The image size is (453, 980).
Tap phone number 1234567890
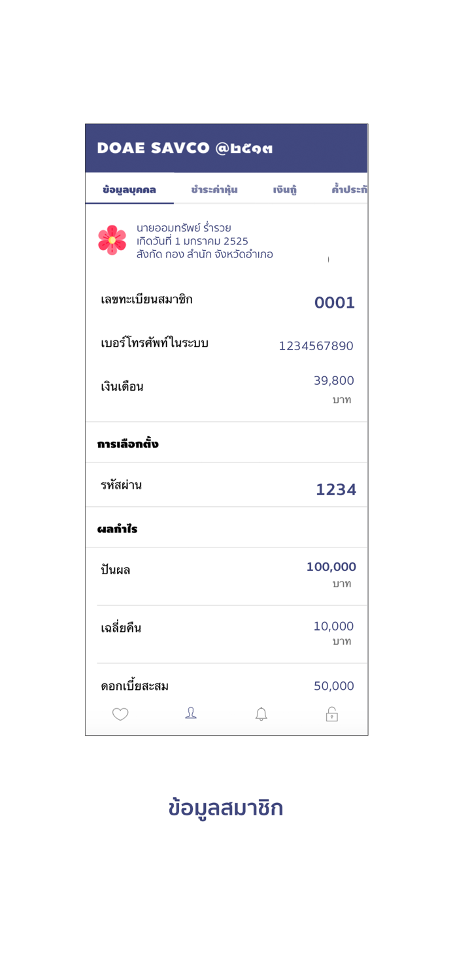click(316, 346)
